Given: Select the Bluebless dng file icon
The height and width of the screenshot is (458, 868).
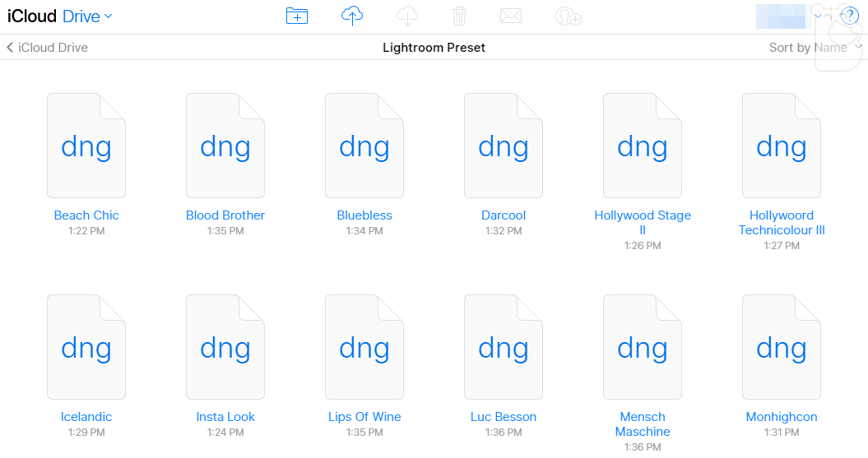Looking at the screenshot, I should pyautogui.click(x=364, y=146).
